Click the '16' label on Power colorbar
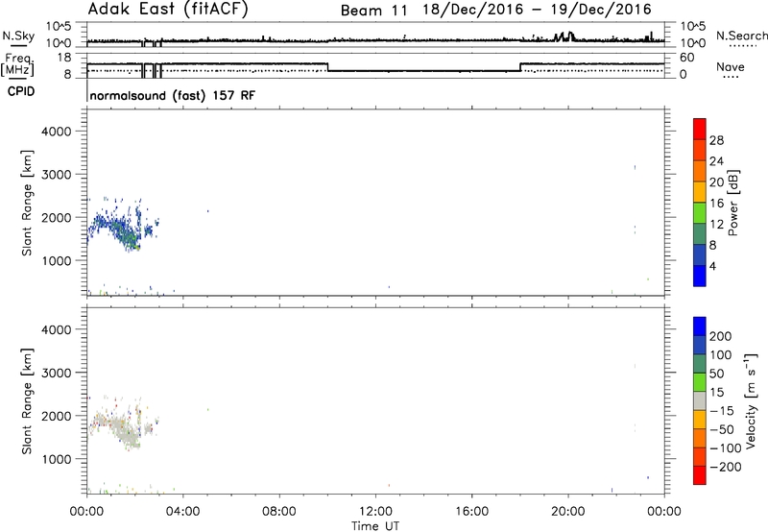Image resolution: width=768 pixels, height=532 pixels. (x=716, y=204)
